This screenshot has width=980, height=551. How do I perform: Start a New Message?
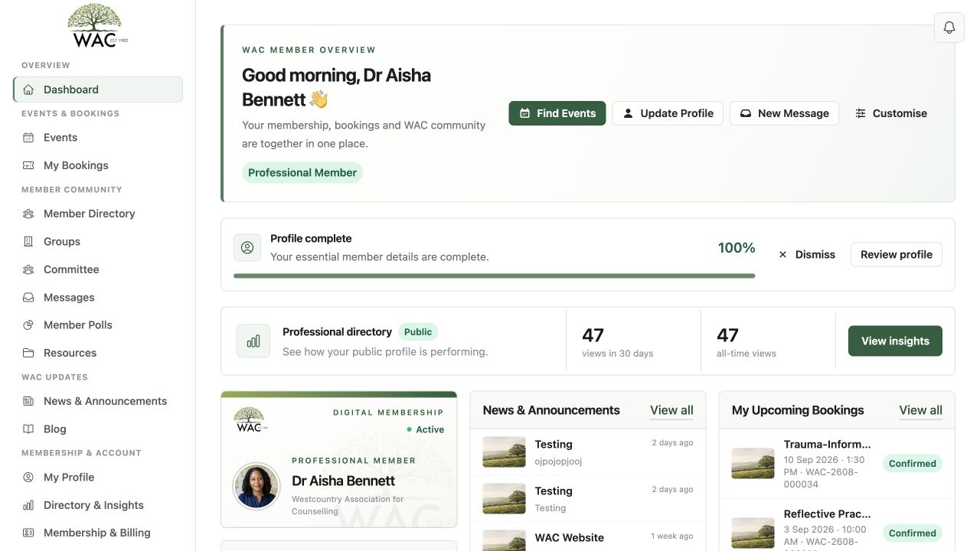784,113
